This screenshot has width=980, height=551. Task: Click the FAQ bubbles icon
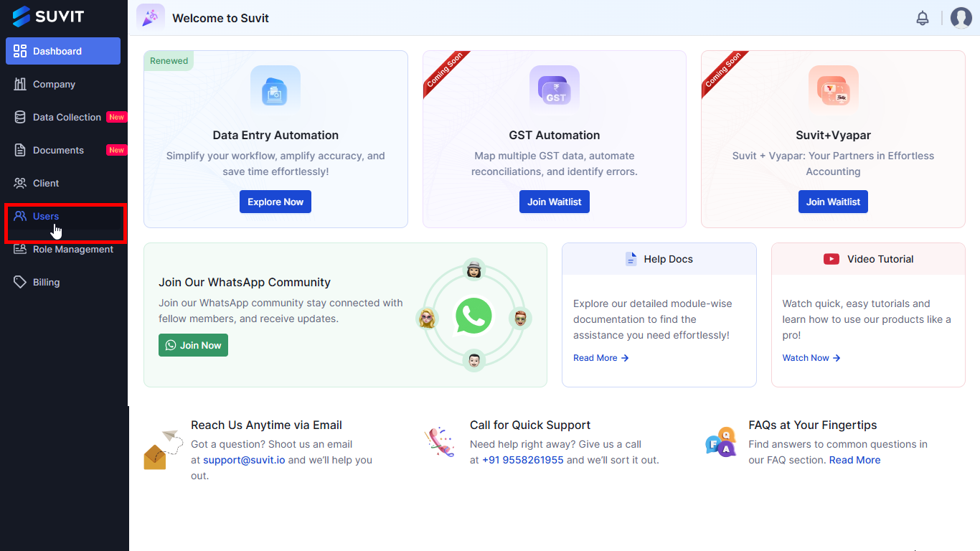click(720, 443)
